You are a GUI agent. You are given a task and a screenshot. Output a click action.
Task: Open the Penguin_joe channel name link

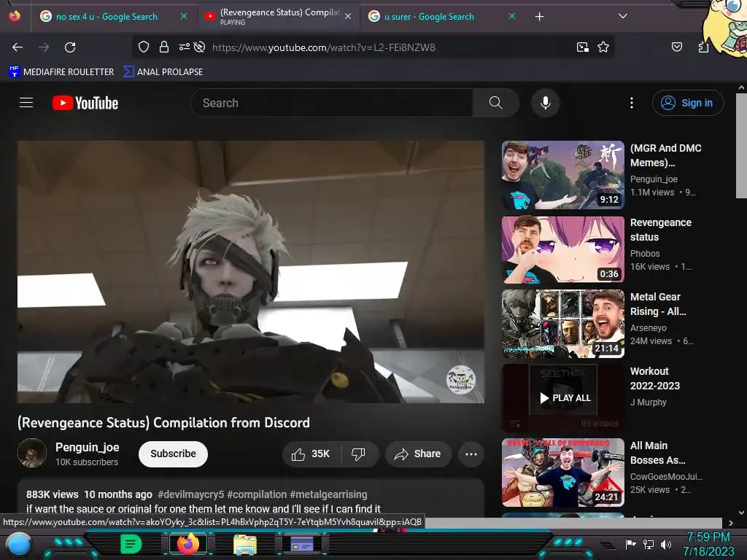[88, 447]
